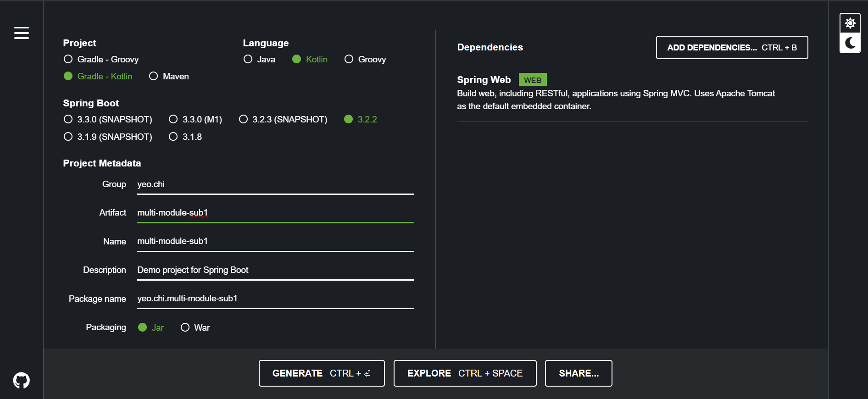This screenshot has width=868, height=399.
Task: Edit the Name input field
Action: [276, 241]
